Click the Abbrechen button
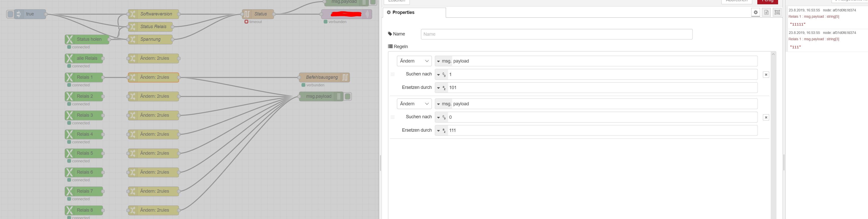This screenshot has width=868, height=219. (x=737, y=1)
